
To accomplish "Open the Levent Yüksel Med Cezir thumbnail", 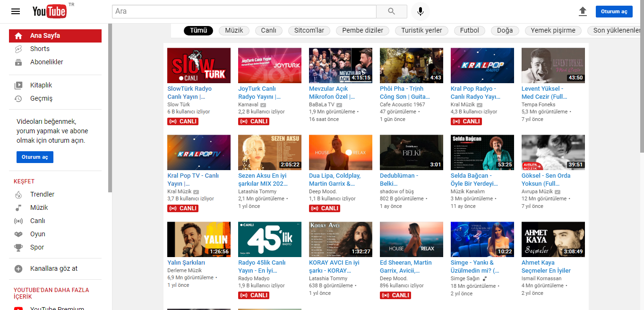I will coord(553,66).
